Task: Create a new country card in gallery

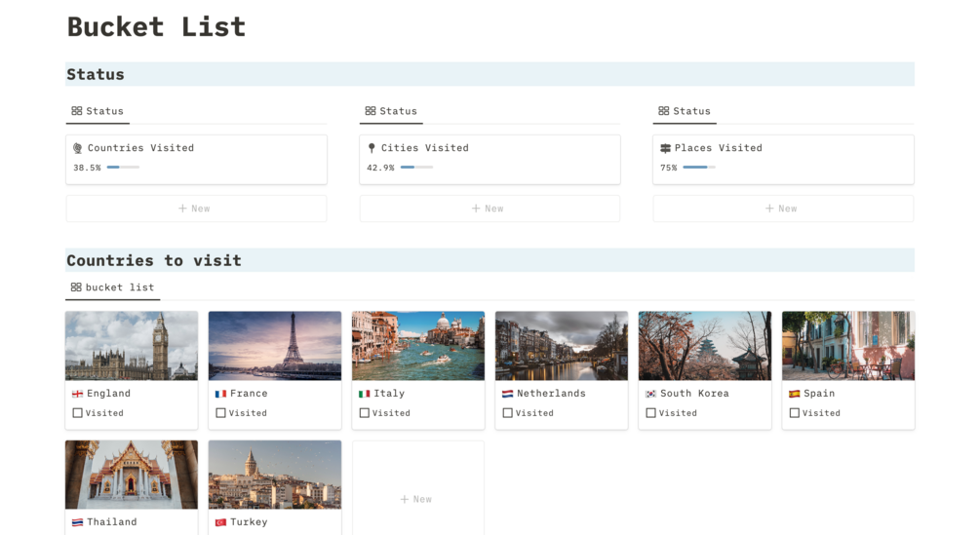Action: [417, 499]
